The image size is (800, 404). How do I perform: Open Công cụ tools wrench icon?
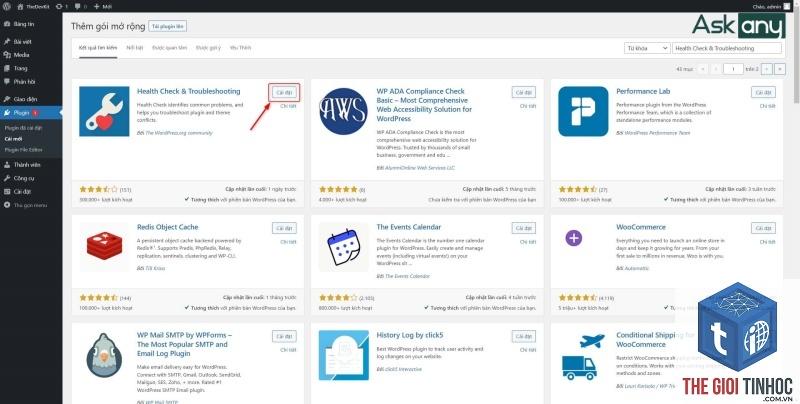point(7,179)
